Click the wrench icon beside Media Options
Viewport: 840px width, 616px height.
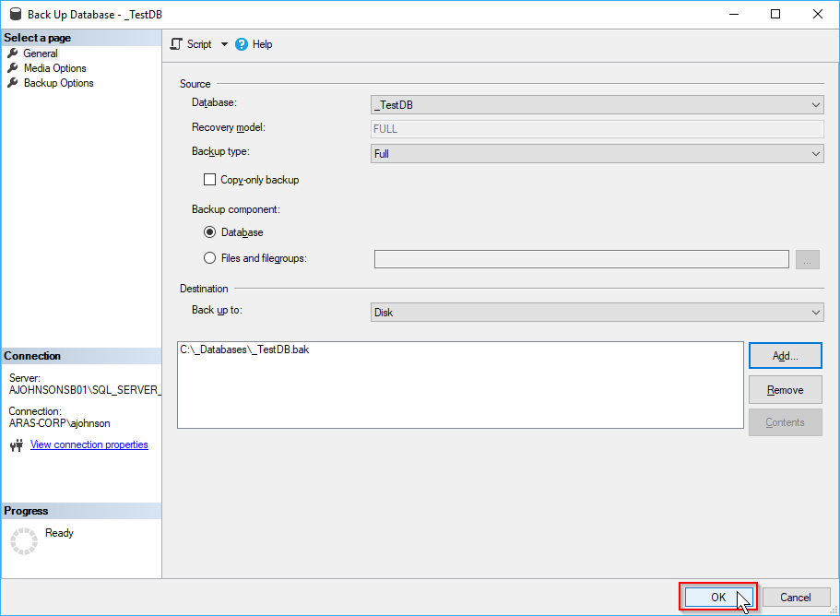click(13, 68)
